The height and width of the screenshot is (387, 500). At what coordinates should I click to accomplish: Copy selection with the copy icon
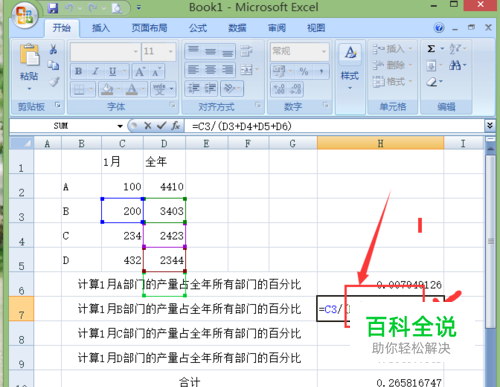coord(53,65)
